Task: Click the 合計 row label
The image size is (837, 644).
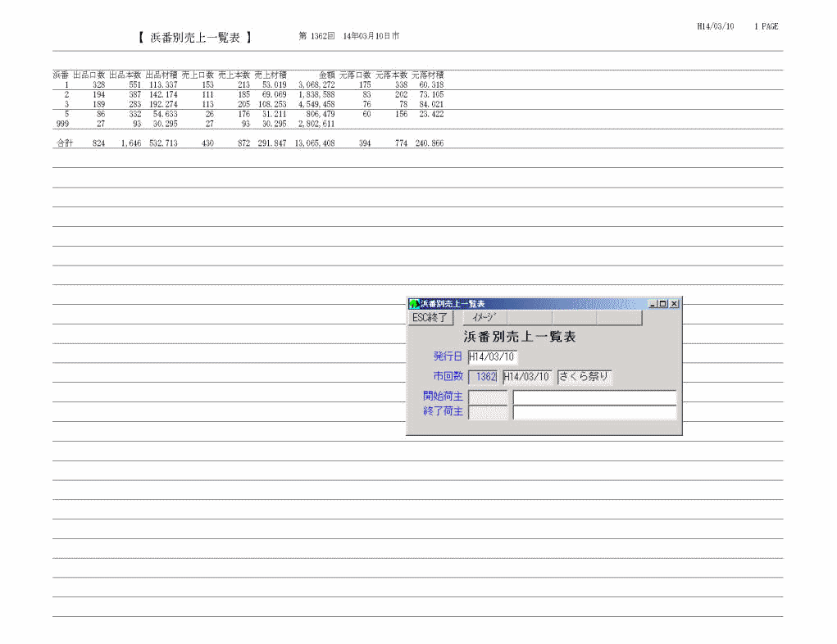Action: 65,143
